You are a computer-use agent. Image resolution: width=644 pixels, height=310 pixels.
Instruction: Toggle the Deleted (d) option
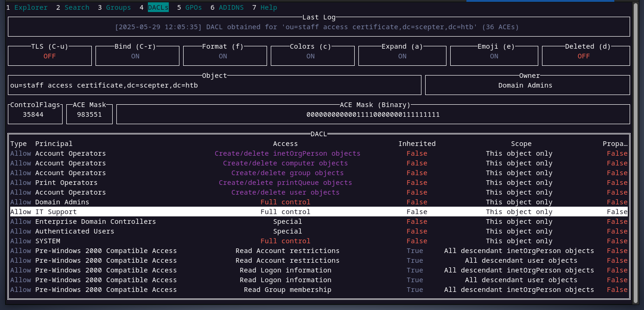click(x=583, y=56)
